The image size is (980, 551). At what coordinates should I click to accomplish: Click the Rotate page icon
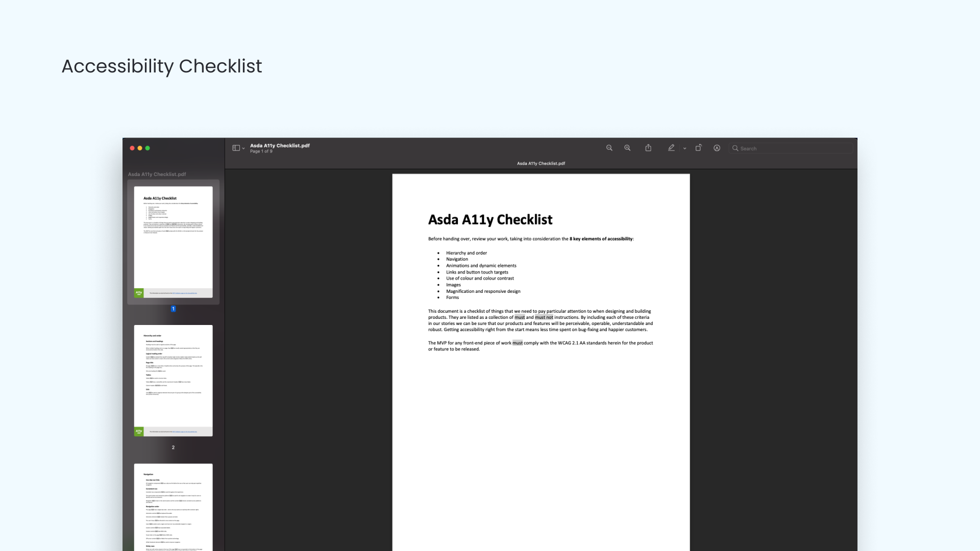click(698, 148)
